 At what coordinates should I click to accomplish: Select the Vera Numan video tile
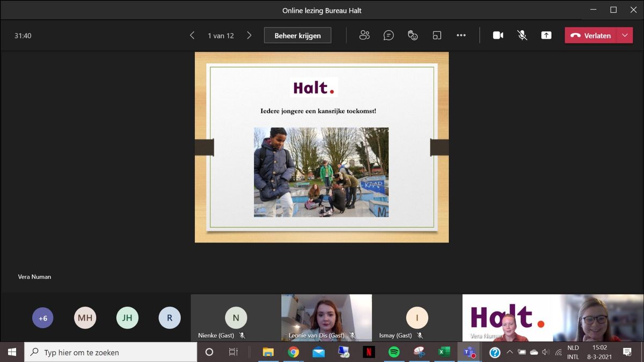tap(508, 317)
